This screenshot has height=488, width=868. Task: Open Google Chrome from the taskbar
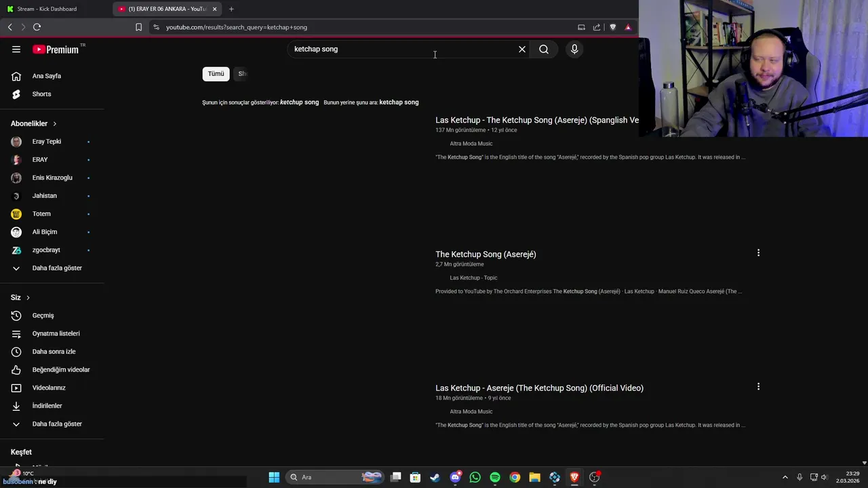click(515, 477)
